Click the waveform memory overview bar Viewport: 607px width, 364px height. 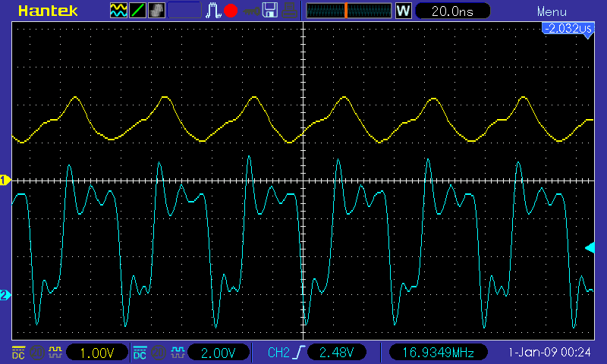coord(349,11)
